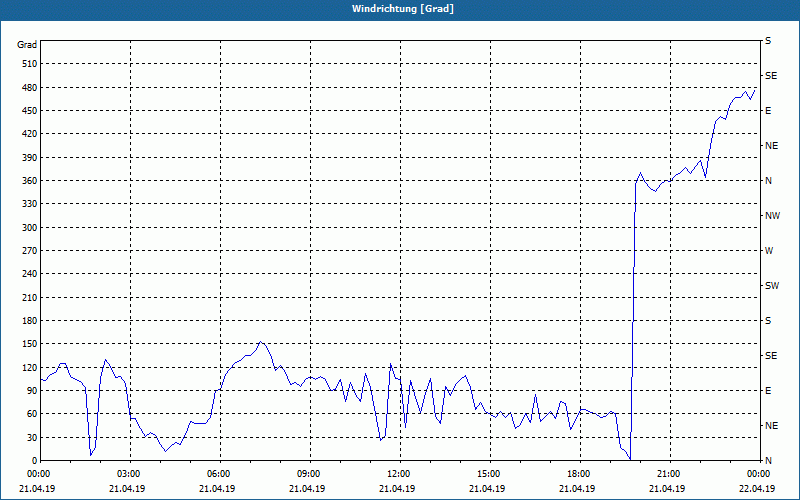This screenshot has height=500, width=800.
Task: Click the 'Grad' axis unit label
Action: point(27,45)
